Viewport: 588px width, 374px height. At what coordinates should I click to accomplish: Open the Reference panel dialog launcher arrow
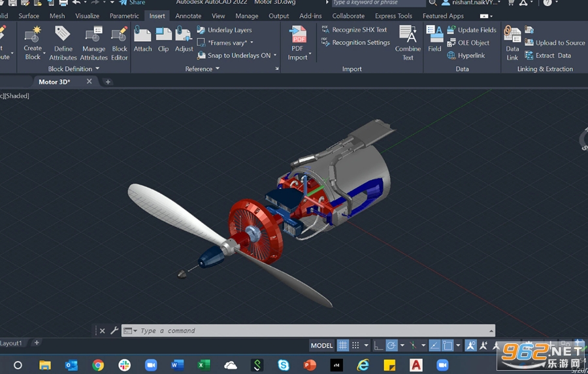click(277, 69)
